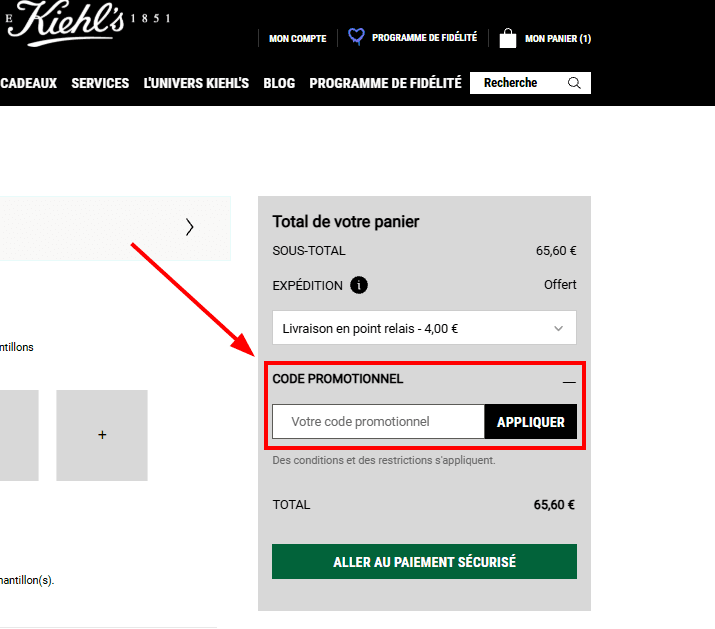
Task: Click Aller au paiement sécurisé button
Action: pyautogui.click(x=424, y=562)
